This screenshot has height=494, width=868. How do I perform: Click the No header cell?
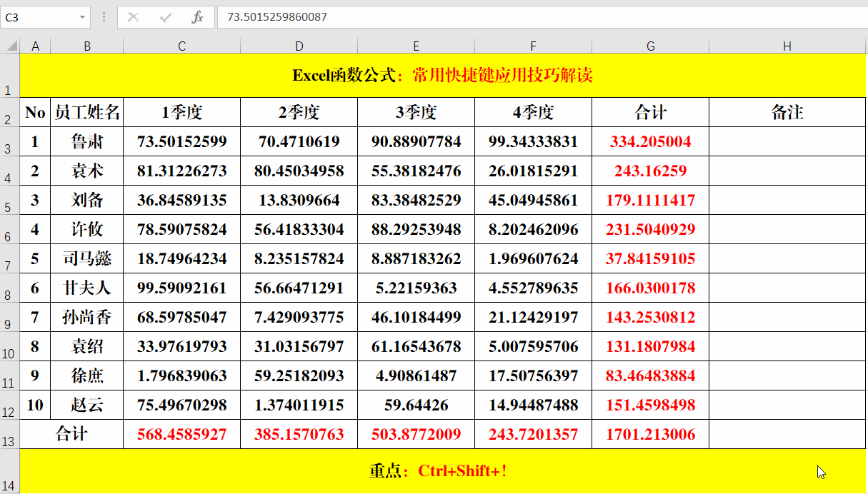click(x=35, y=112)
